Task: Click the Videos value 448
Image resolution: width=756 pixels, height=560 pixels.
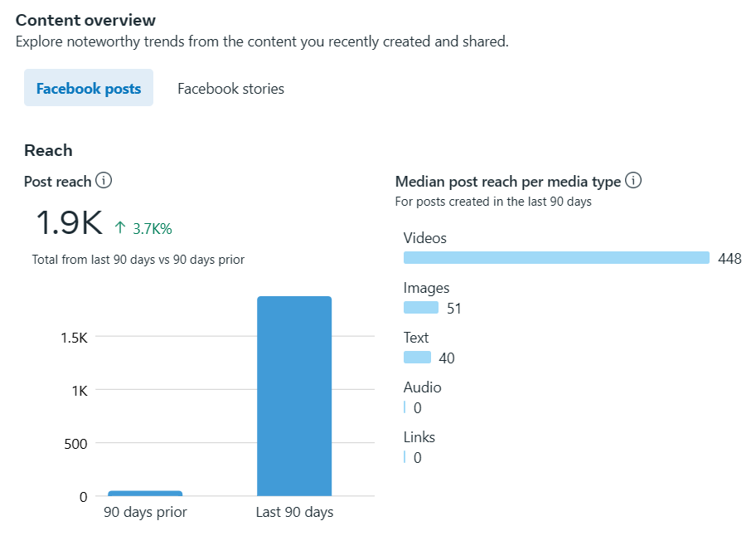Action: [729, 259]
